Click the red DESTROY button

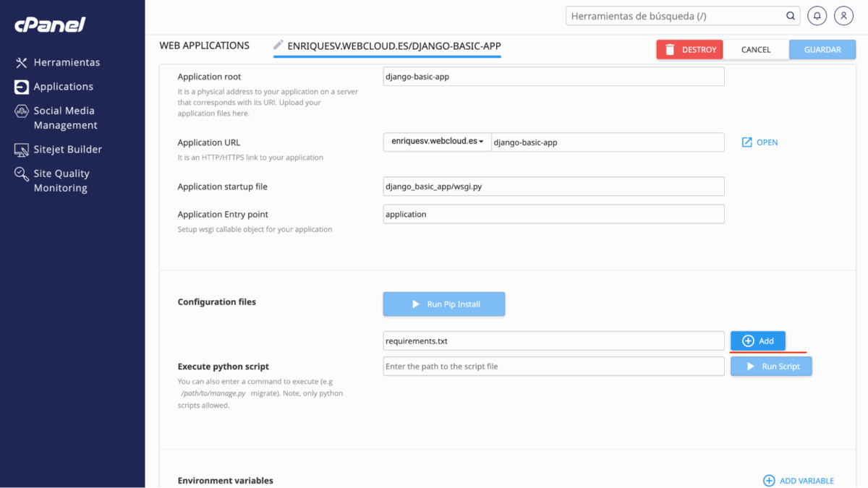[x=689, y=49]
